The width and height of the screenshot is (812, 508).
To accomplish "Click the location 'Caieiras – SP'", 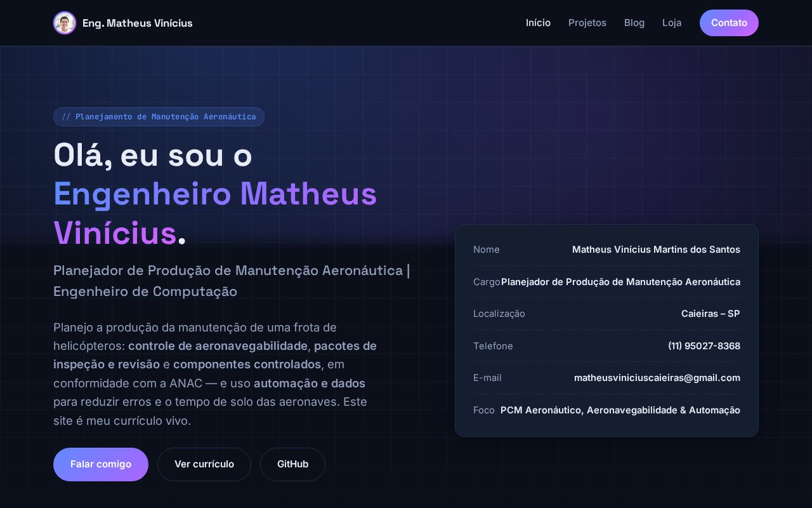I will pos(710,314).
